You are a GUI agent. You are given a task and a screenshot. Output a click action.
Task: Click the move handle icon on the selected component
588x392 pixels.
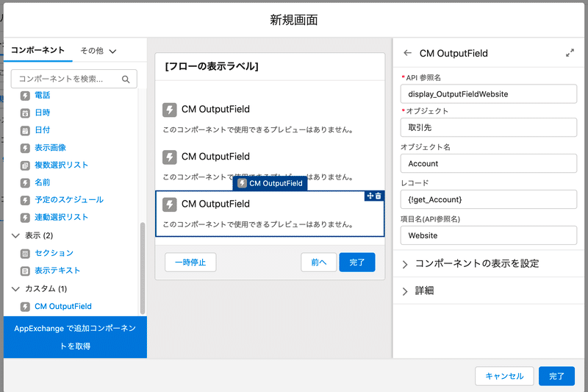(x=370, y=196)
